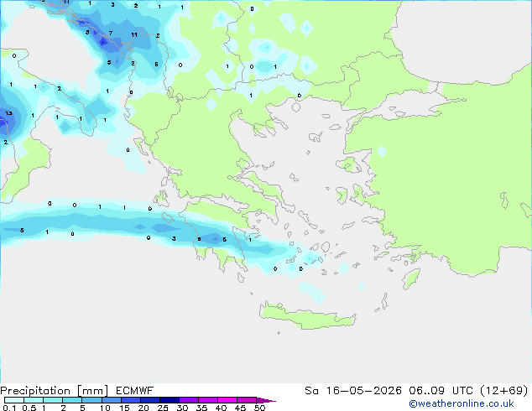Select the 30 mm purple legend swatch
Viewport: 532px width, 411px height.
[x=188, y=400]
